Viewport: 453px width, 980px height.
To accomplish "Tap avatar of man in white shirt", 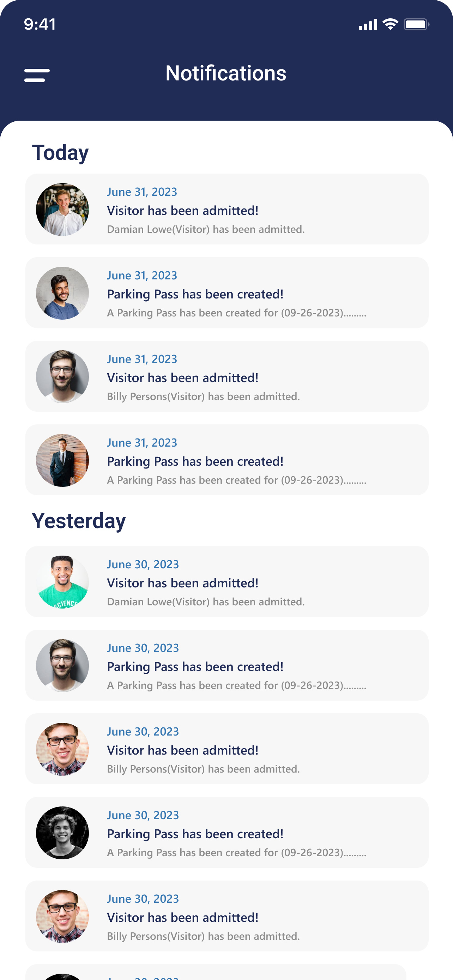I will point(62,209).
